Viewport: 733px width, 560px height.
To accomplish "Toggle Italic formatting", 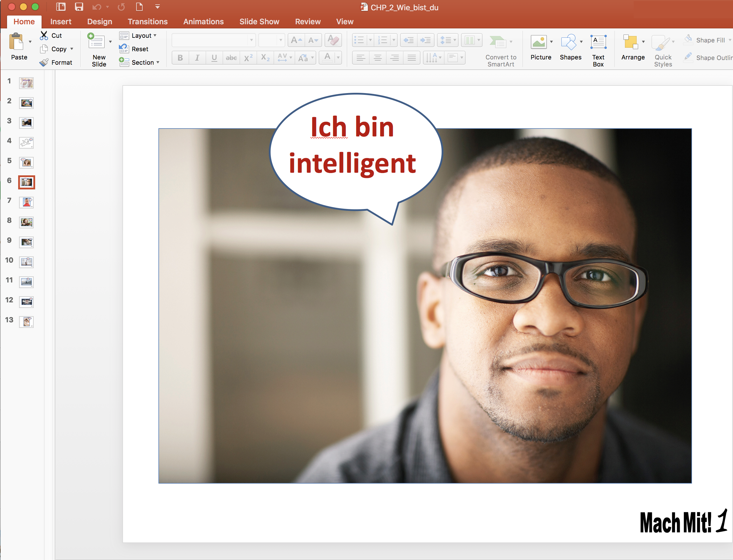I will tap(197, 58).
